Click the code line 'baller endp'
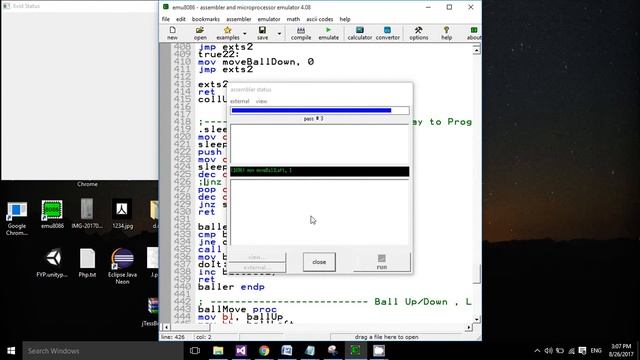This screenshot has height=360, width=640. point(231,287)
